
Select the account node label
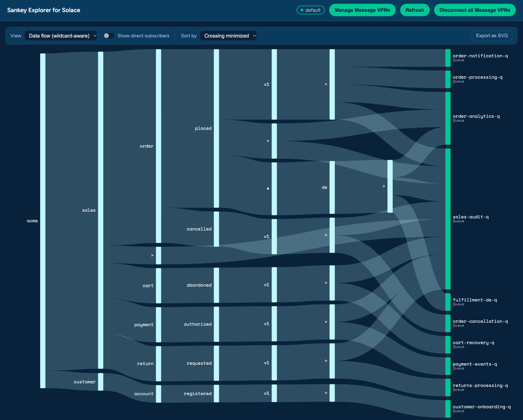tap(144, 394)
